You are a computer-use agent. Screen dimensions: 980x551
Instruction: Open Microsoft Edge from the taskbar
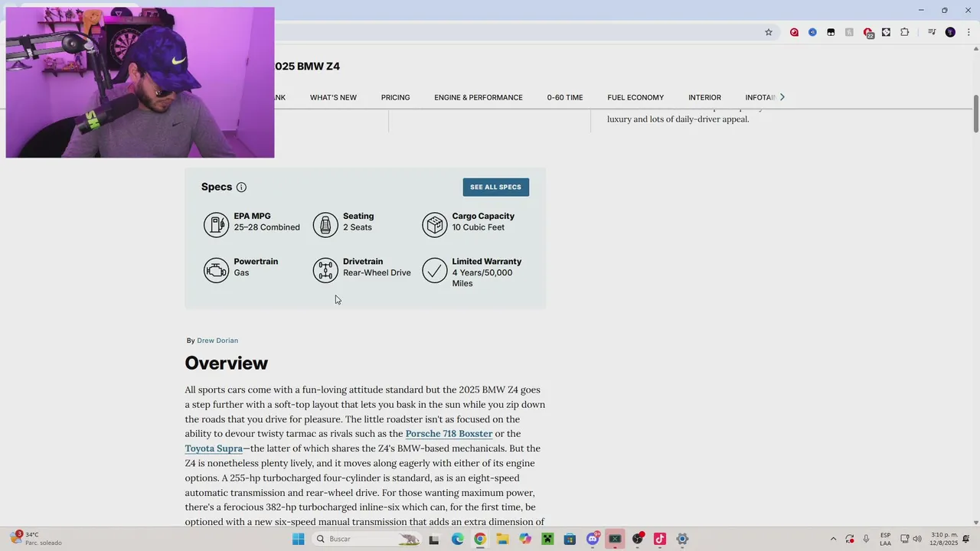click(x=457, y=539)
